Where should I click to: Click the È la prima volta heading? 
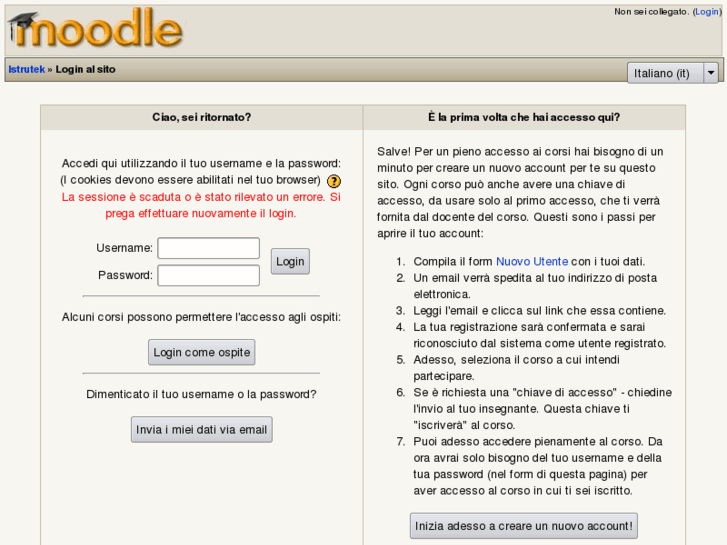pyautogui.click(x=524, y=117)
